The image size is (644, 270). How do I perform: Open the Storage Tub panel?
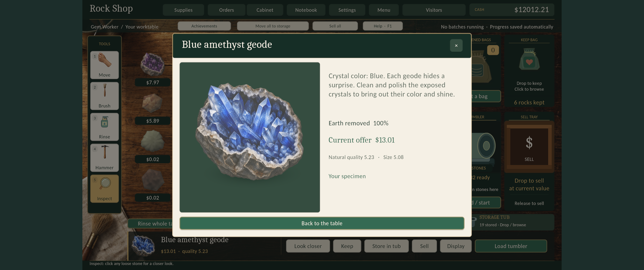(513, 222)
